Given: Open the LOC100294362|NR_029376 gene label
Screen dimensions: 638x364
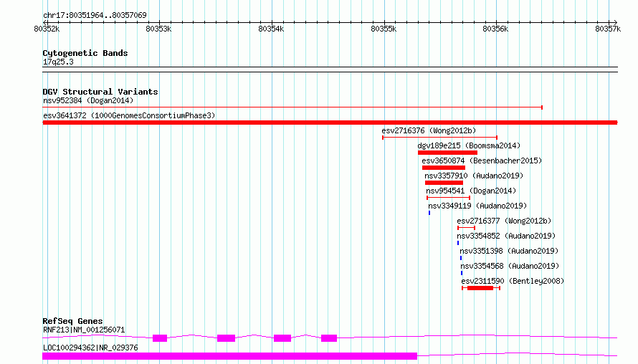Looking at the screenshot, I should click(x=90, y=348).
